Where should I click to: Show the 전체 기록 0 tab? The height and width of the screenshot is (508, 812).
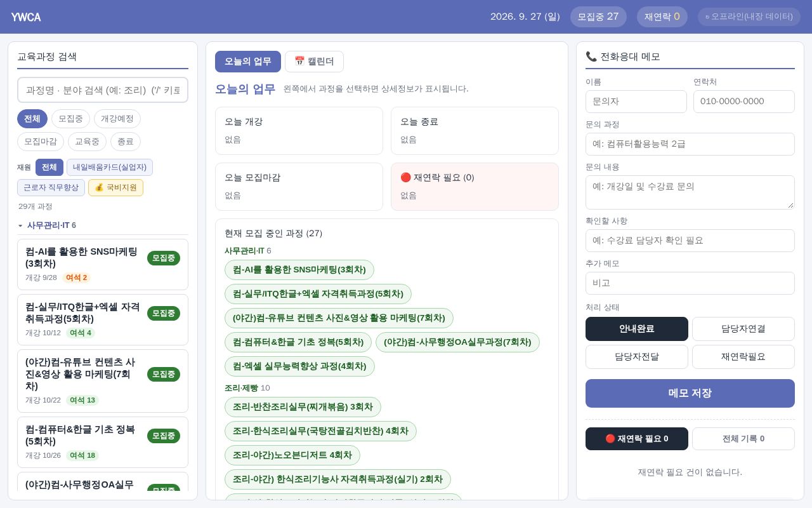[x=743, y=439]
